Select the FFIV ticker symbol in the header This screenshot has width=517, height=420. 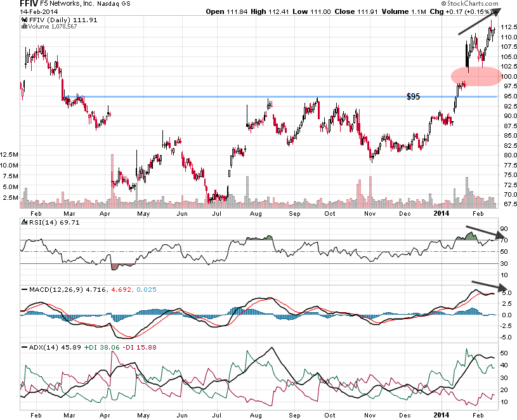click(x=29, y=4)
